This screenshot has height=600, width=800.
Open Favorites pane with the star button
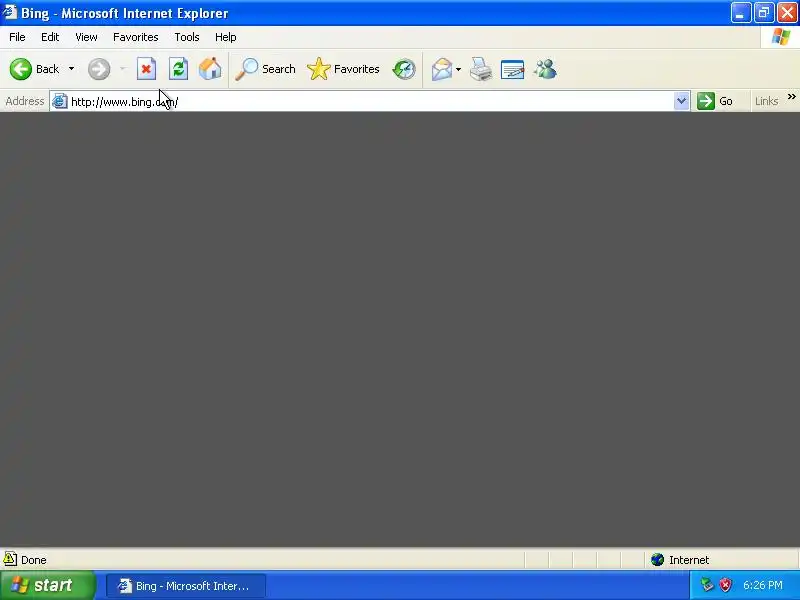[x=343, y=69]
